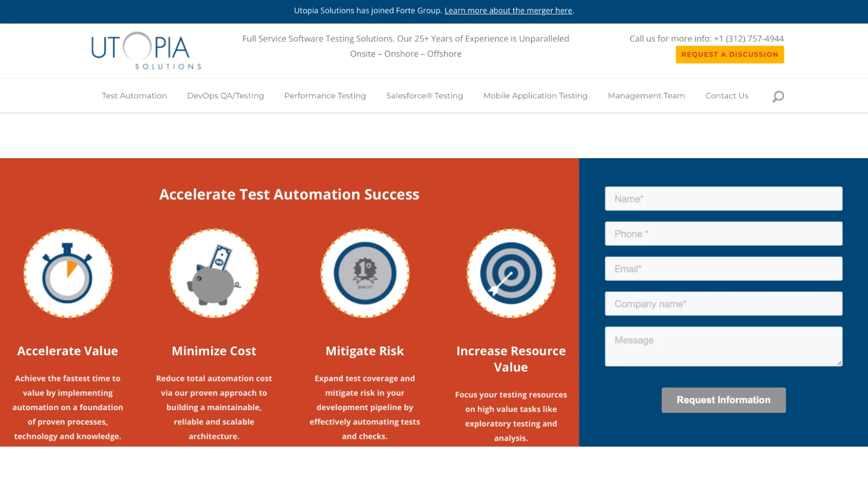
Task: Click inside the Message text area
Action: [x=723, y=346]
